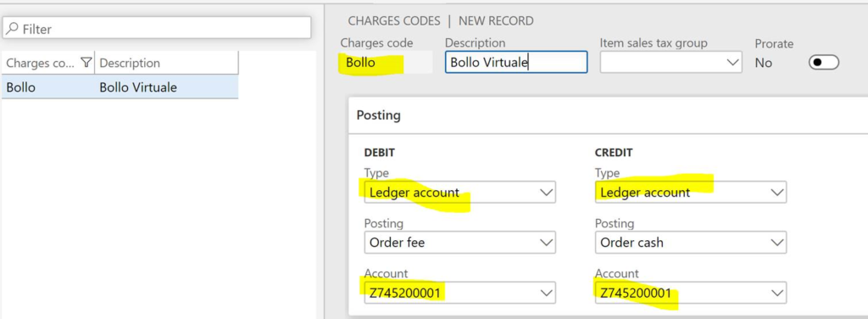This screenshot has height=319, width=868.
Task: Click the Charges code field Bollo
Action: pos(386,62)
